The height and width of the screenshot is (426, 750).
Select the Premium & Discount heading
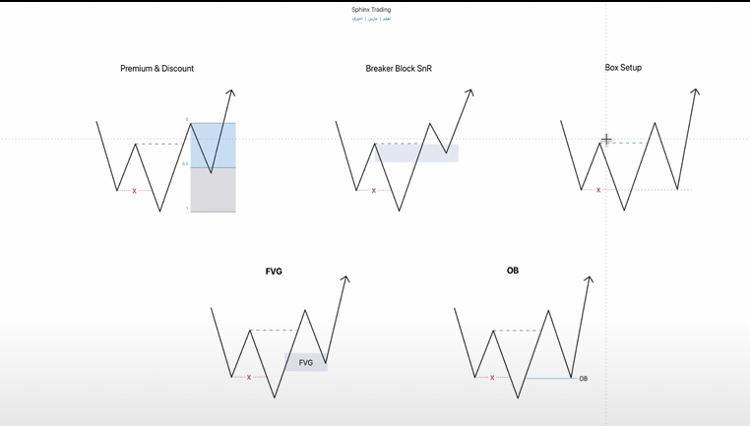(157, 68)
